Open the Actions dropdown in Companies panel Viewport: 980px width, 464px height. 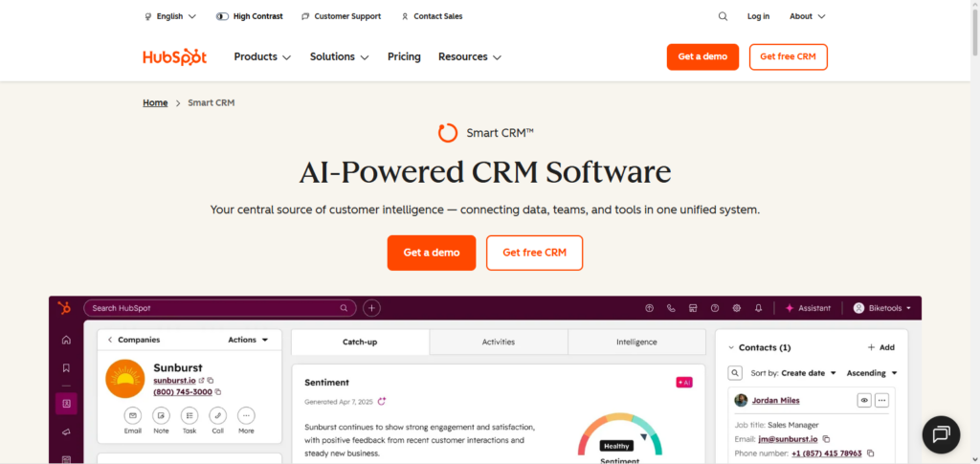(x=248, y=340)
